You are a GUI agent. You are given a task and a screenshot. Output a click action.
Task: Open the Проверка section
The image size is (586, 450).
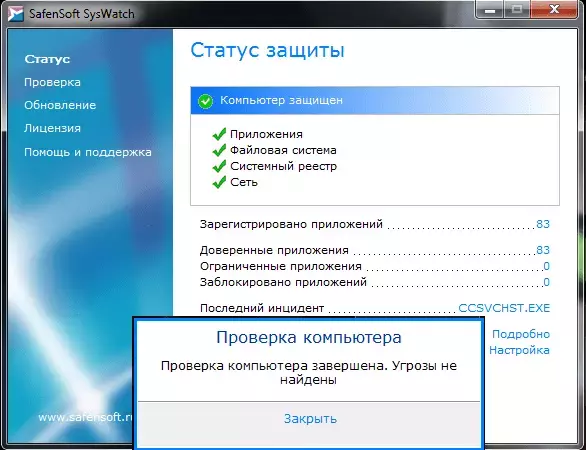coord(52,82)
